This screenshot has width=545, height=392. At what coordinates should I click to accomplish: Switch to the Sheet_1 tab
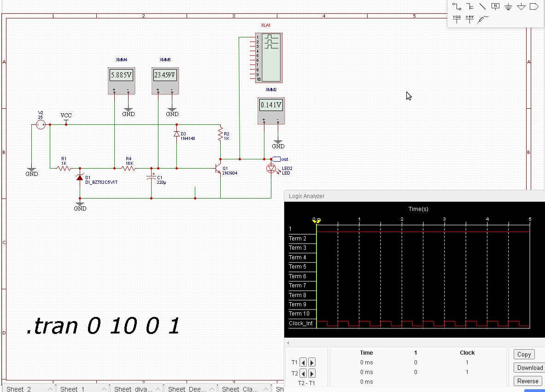pyautogui.click(x=72, y=389)
